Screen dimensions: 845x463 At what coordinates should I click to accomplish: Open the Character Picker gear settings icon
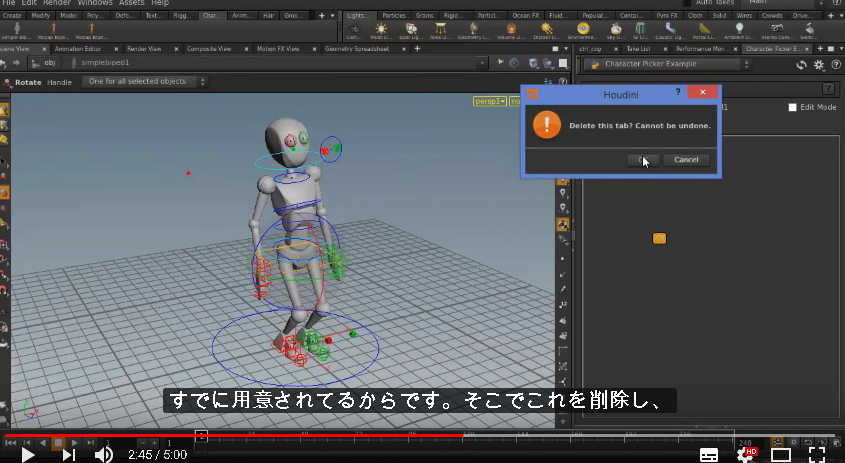tap(819, 65)
